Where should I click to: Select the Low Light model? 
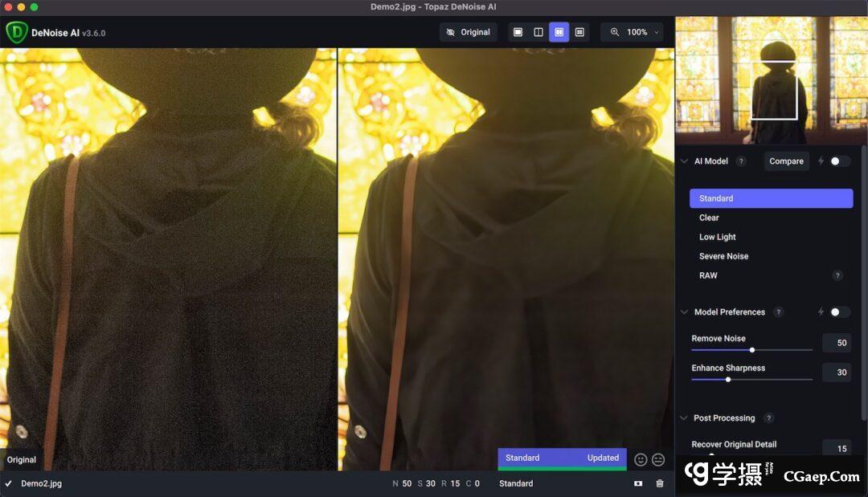click(x=718, y=237)
